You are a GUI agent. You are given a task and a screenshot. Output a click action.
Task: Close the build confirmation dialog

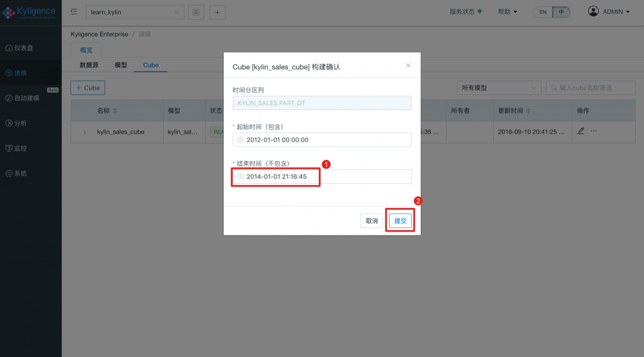[408, 65]
